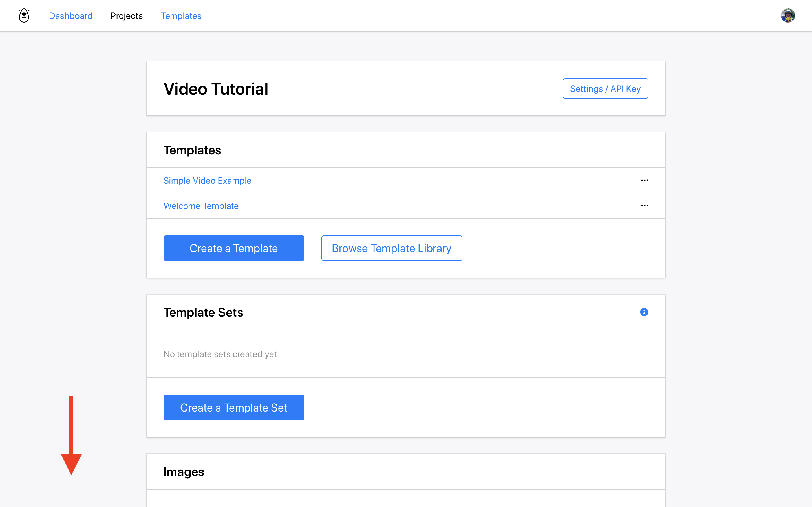Click the Images section heading
812x507 pixels.
tap(184, 472)
